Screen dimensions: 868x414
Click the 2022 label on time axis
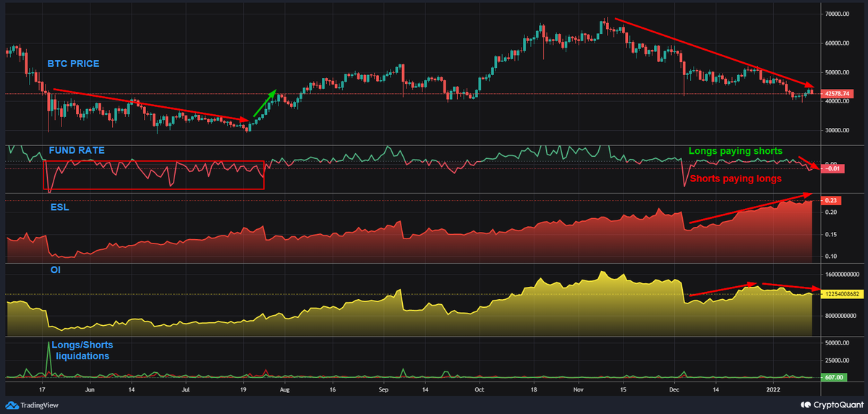click(775, 388)
